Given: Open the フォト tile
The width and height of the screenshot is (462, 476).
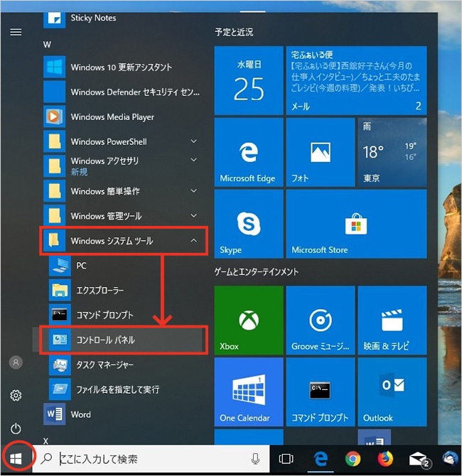Looking at the screenshot, I should click(x=321, y=153).
